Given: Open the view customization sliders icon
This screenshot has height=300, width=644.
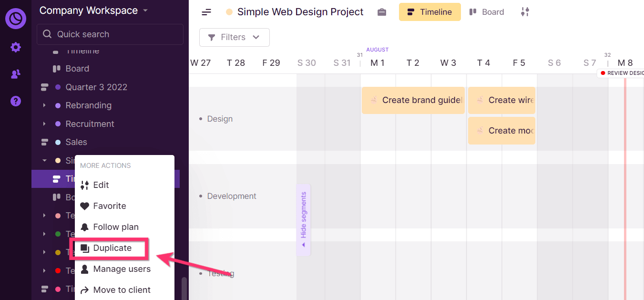Looking at the screenshot, I should [525, 11].
